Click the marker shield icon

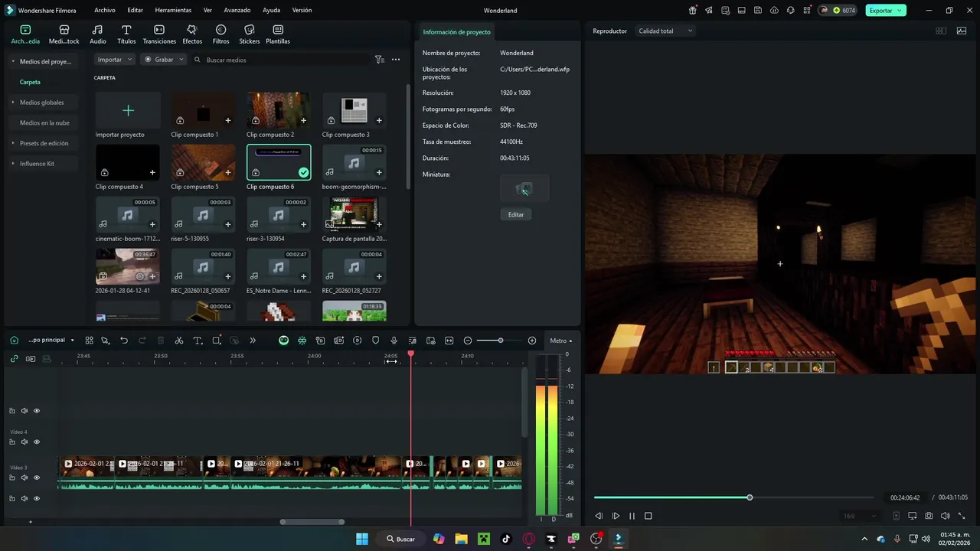click(375, 341)
